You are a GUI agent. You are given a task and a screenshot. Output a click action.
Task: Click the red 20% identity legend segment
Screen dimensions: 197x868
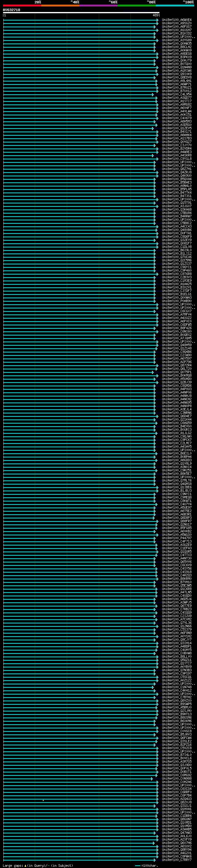pyautogui.click(x=22, y=6)
